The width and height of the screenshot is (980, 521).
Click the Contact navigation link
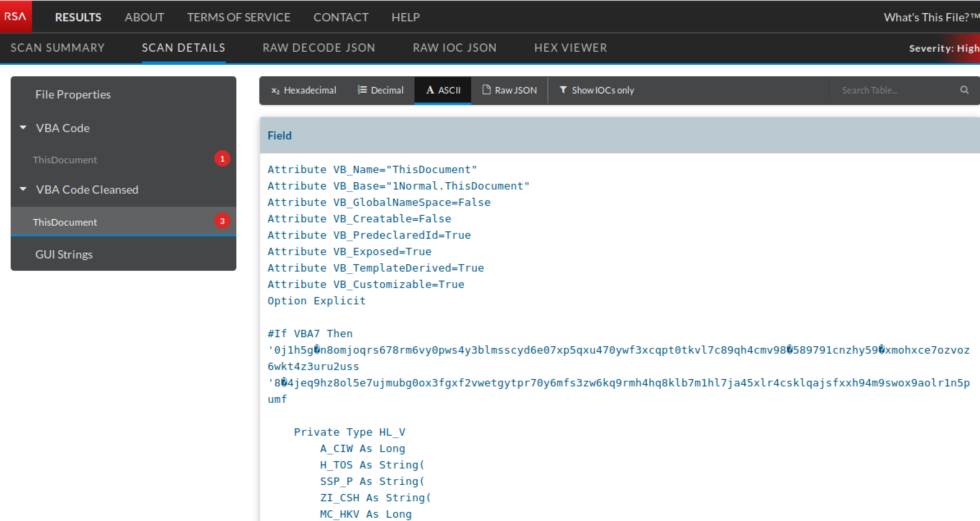click(x=341, y=17)
